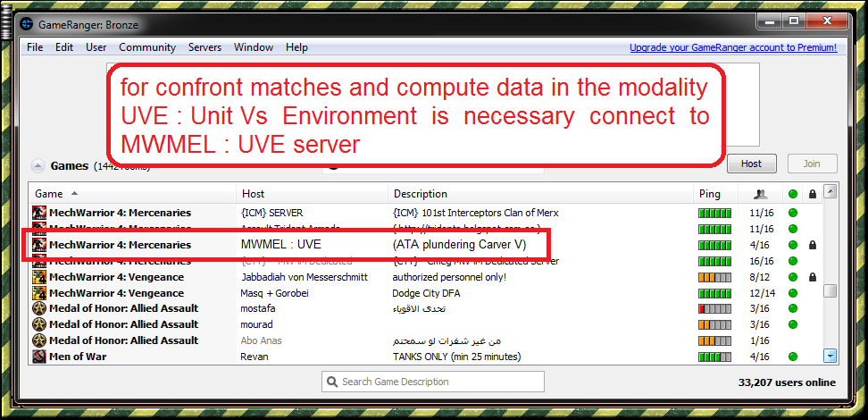Select host Revan
This screenshot has height=420, width=868.
255,357
